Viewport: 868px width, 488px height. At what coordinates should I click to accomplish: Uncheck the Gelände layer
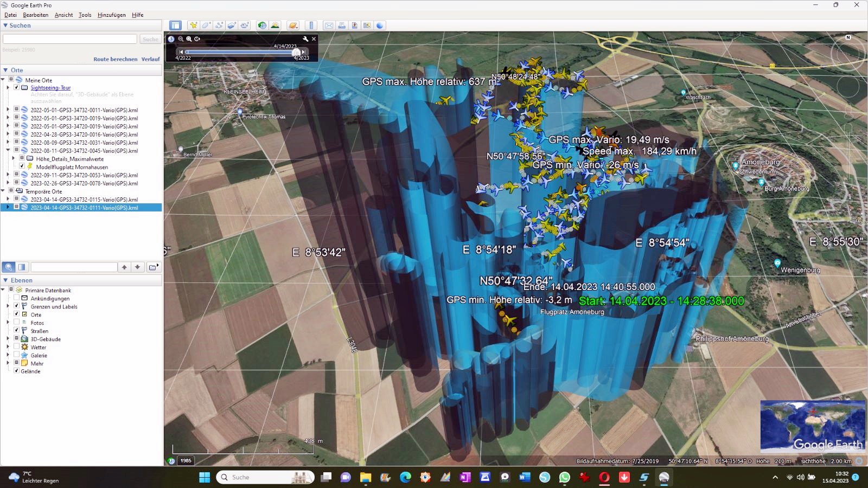click(16, 371)
